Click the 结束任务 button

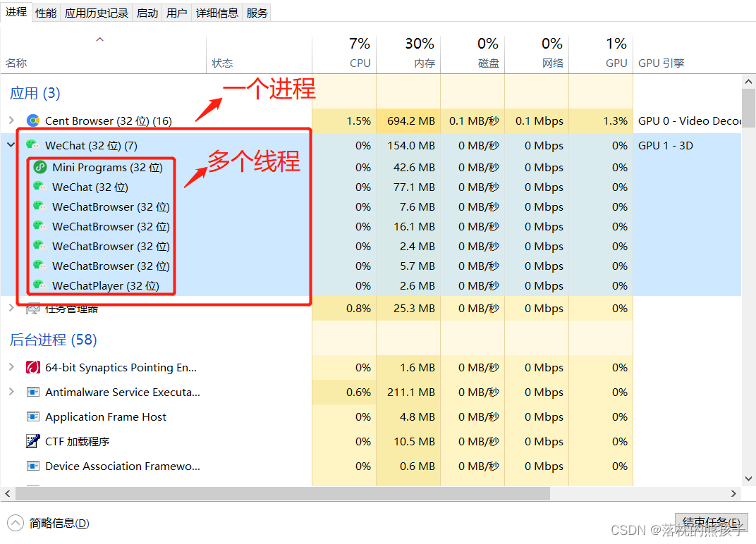point(711,523)
